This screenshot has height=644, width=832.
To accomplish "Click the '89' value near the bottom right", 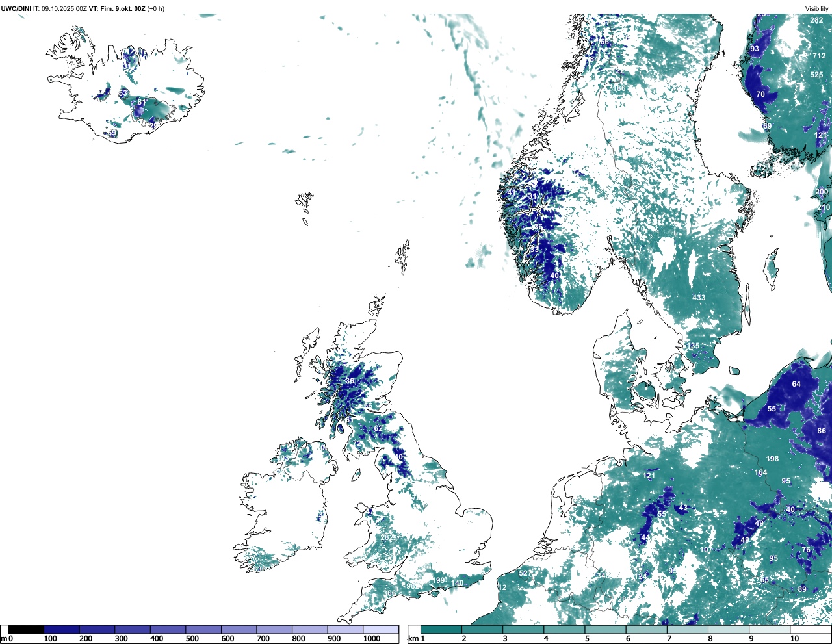I will tap(802, 589).
